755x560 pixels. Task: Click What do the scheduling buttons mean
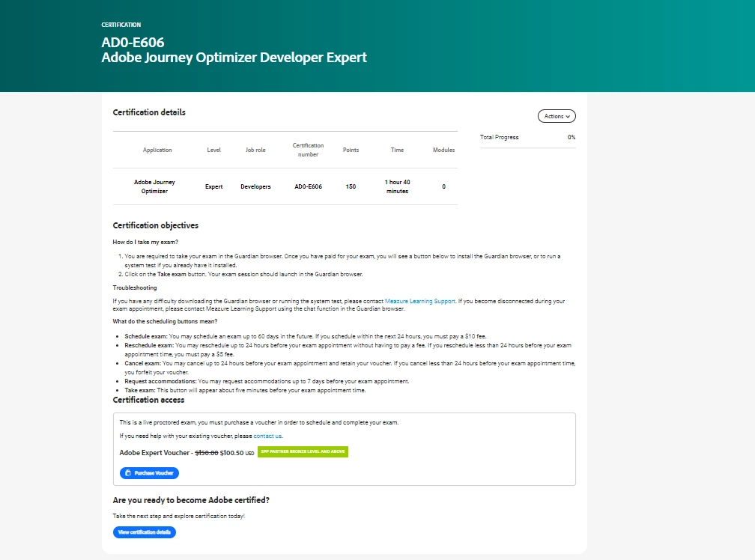(x=165, y=321)
